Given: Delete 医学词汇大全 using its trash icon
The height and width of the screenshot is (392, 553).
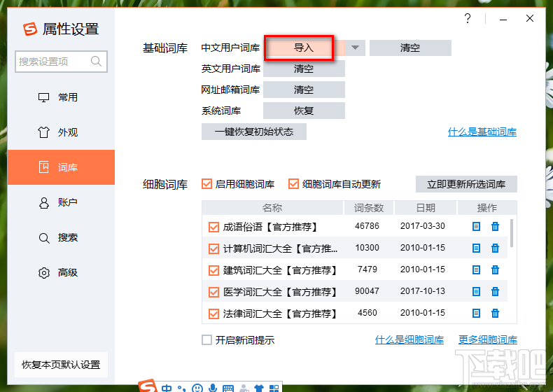Looking at the screenshot, I should [495, 291].
